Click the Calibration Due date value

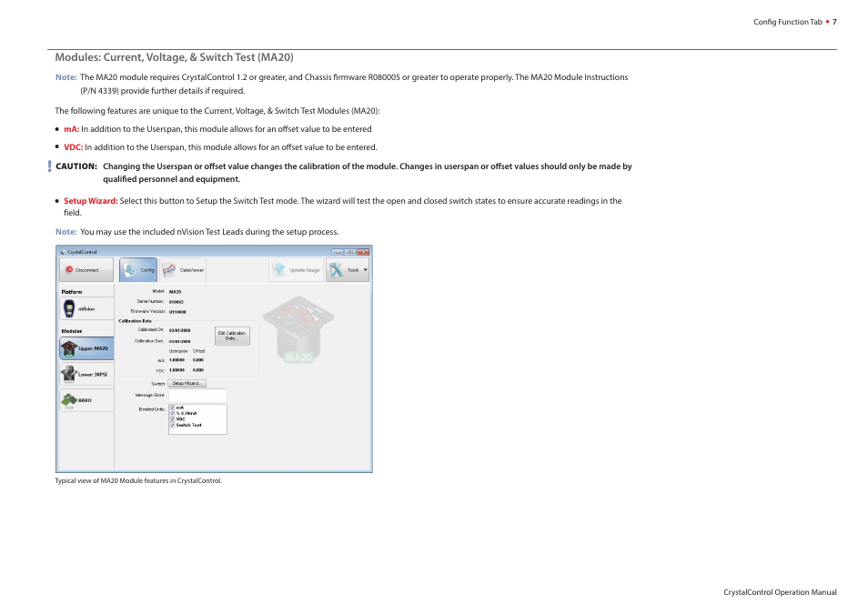(180, 341)
